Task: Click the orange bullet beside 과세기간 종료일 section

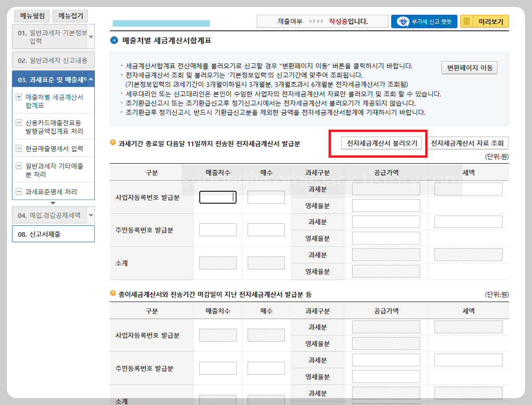Action: 112,143
